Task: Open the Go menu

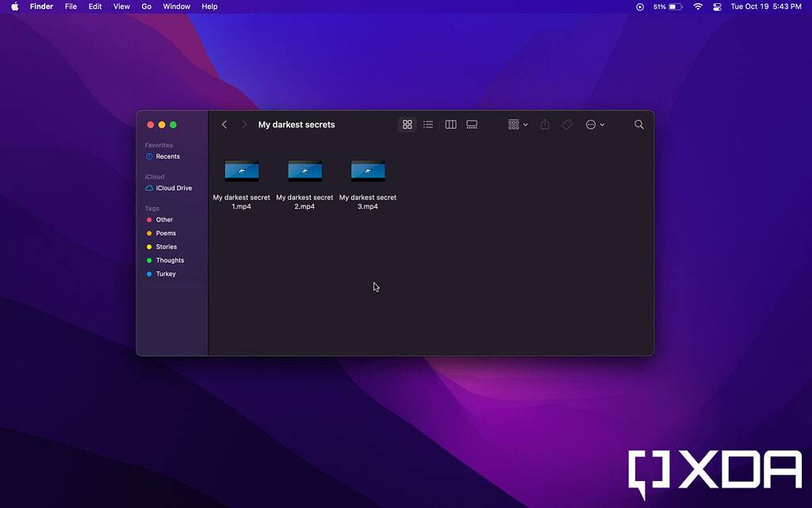Action: coord(147,6)
